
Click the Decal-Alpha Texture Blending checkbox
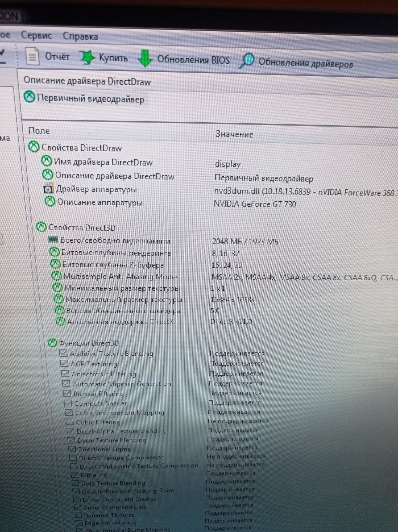(71, 431)
